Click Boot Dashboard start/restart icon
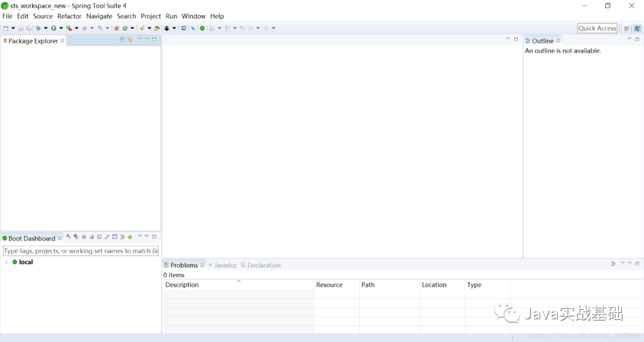Image resolution: width=644 pixels, height=342 pixels. click(69, 237)
